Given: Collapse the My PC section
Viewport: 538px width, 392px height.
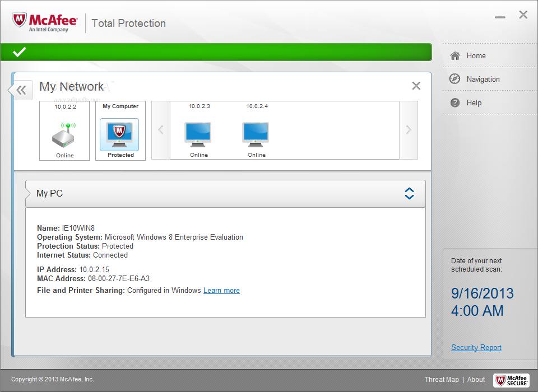Looking at the screenshot, I should click(409, 193).
